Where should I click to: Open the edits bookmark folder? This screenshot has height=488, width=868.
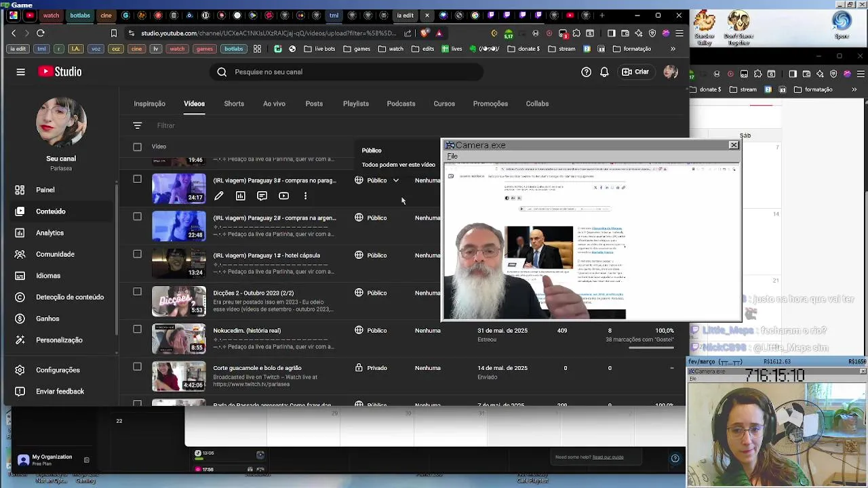click(x=422, y=49)
